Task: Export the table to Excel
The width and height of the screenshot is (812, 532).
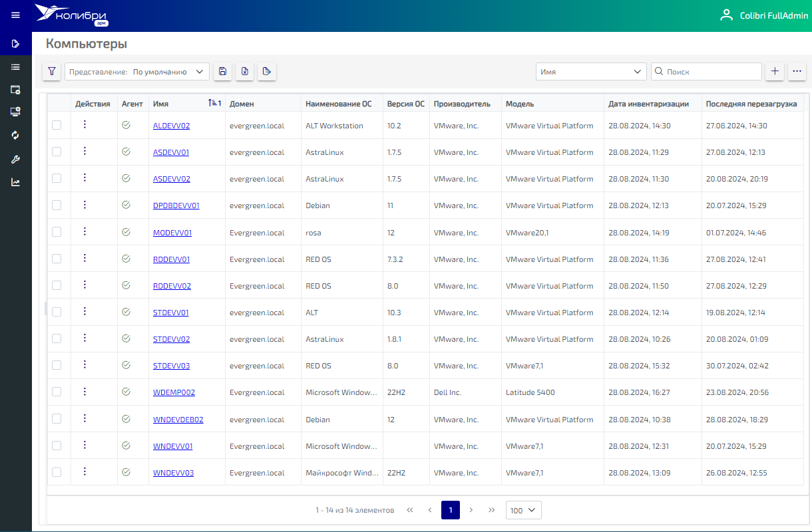Action: [245, 72]
